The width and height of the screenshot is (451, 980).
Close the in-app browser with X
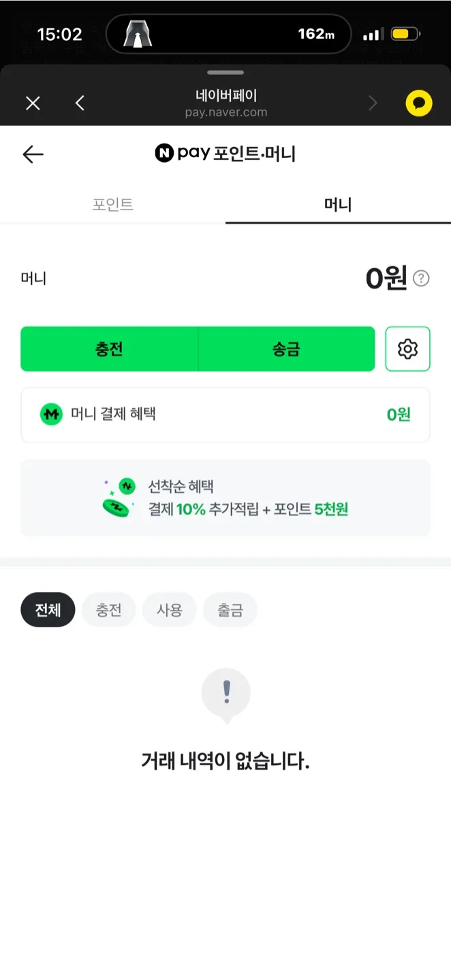click(x=33, y=103)
